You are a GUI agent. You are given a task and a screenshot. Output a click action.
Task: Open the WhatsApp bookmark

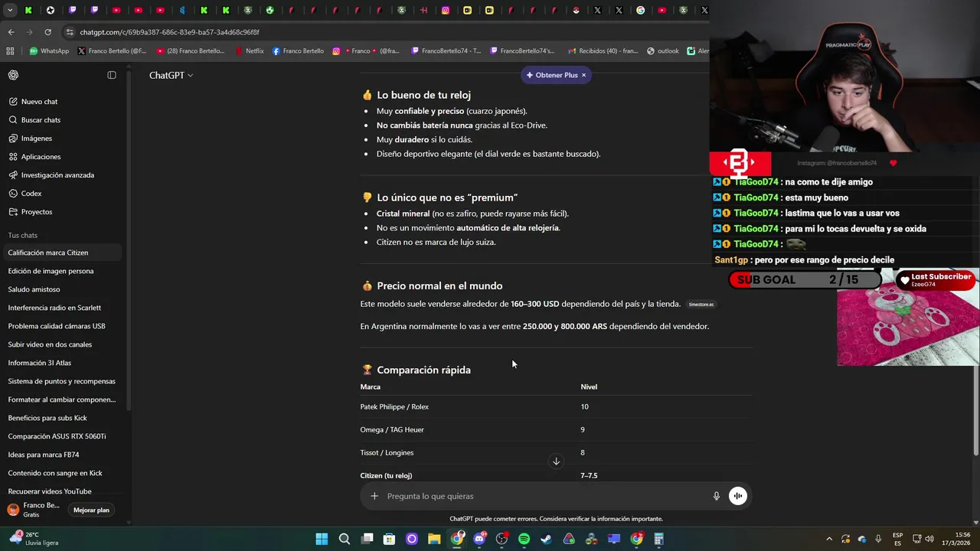click(x=49, y=51)
